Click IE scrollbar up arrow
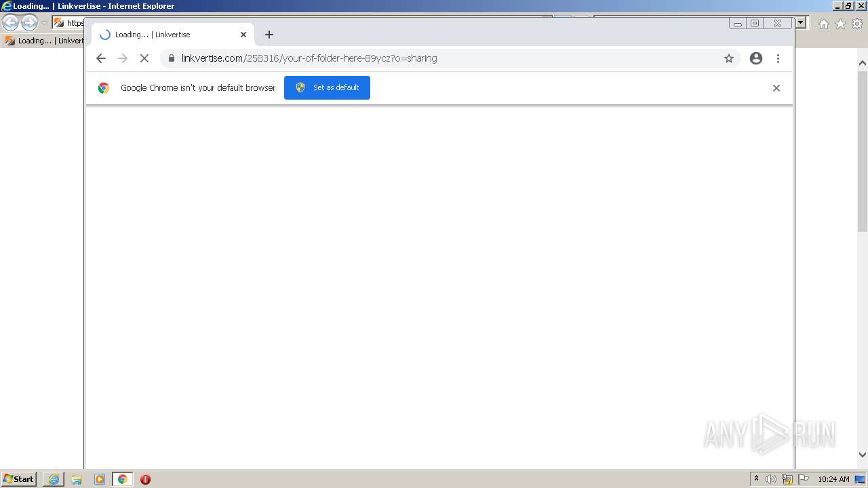868x488 pixels. (x=863, y=63)
